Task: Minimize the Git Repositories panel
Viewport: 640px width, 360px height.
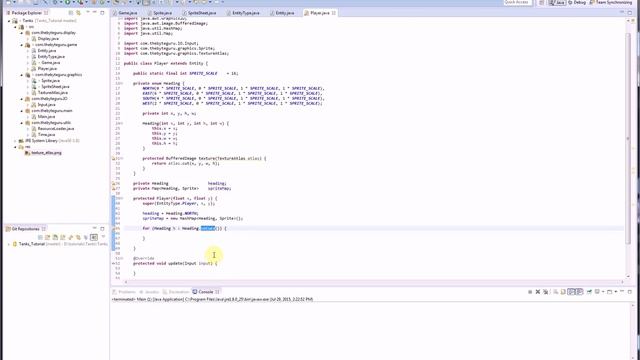Action: point(95,229)
